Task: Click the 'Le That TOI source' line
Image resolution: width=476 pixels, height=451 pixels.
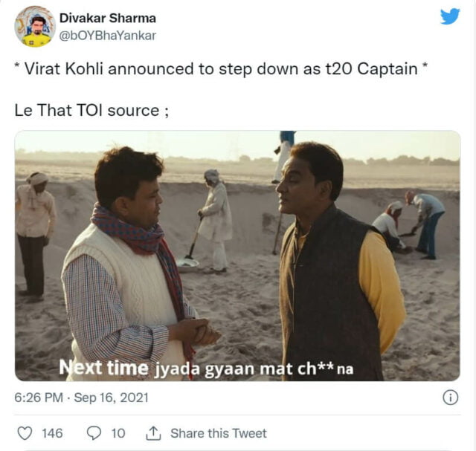Action: tap(91, 110)
